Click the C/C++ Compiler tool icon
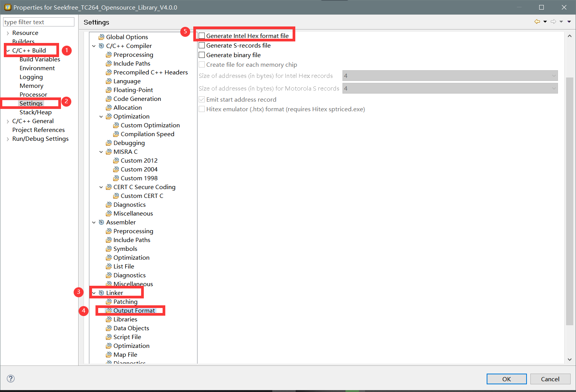The height and width of the screenshot is (392, 576). point(101,46)
